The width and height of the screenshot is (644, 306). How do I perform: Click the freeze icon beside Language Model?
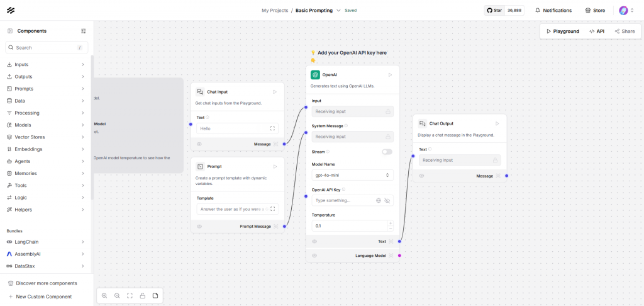[x=391, y=256]
